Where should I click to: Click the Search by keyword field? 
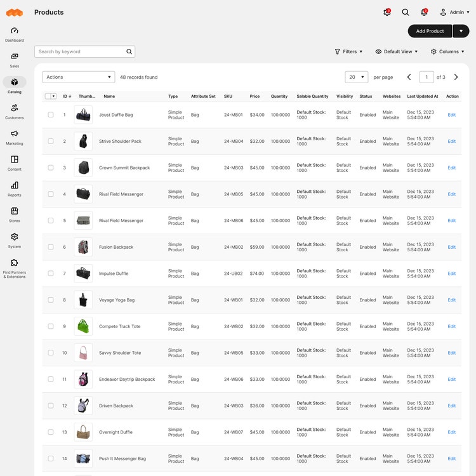coord(84,51)
